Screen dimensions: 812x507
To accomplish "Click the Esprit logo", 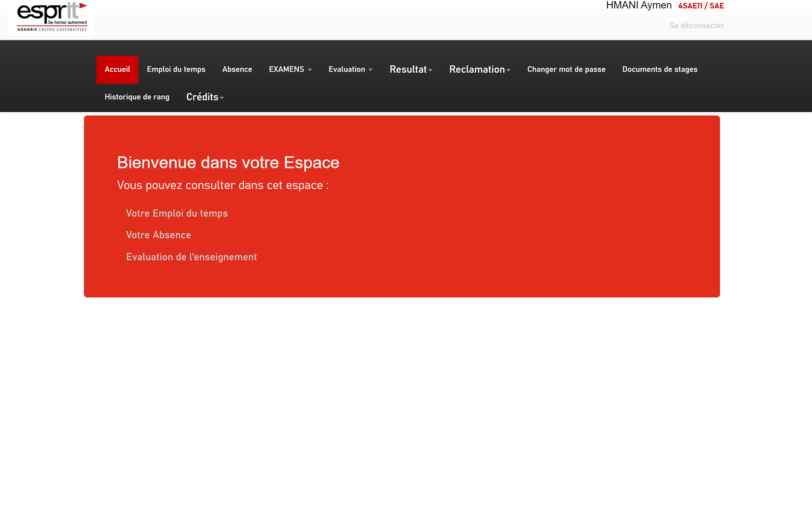I will [52, 17].
